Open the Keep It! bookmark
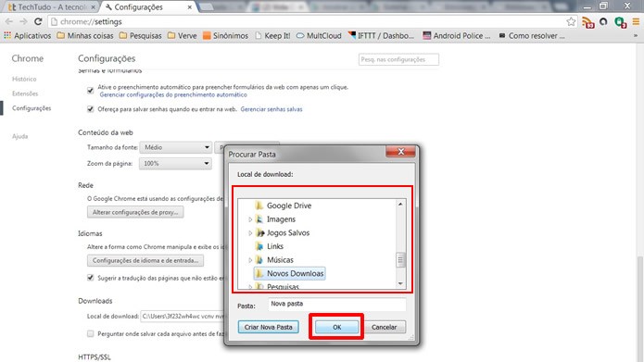 (272, 36)
